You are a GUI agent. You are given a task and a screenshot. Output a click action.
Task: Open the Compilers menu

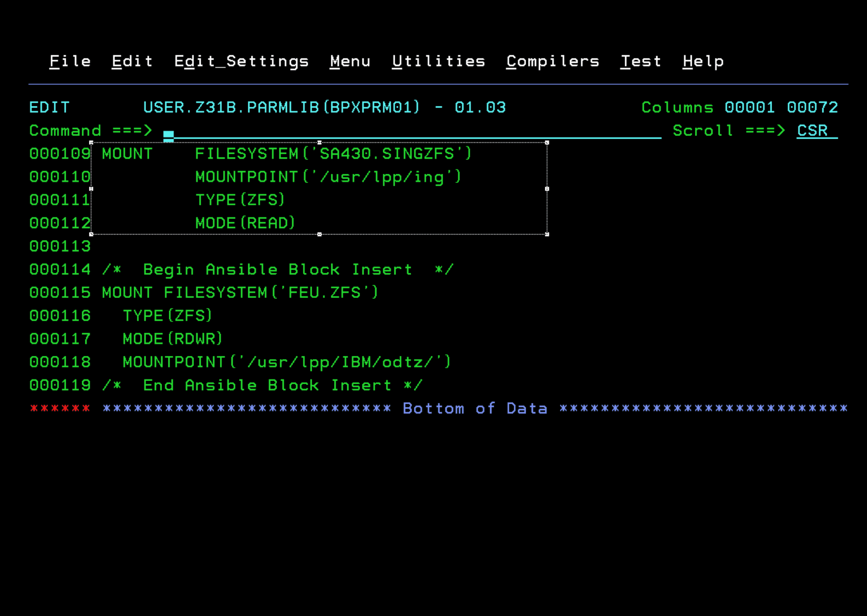click(552, 61)
